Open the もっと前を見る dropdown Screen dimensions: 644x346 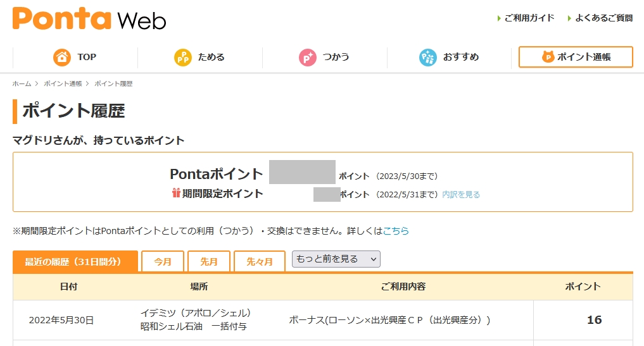pyautogui.click(x=336, y=259)
